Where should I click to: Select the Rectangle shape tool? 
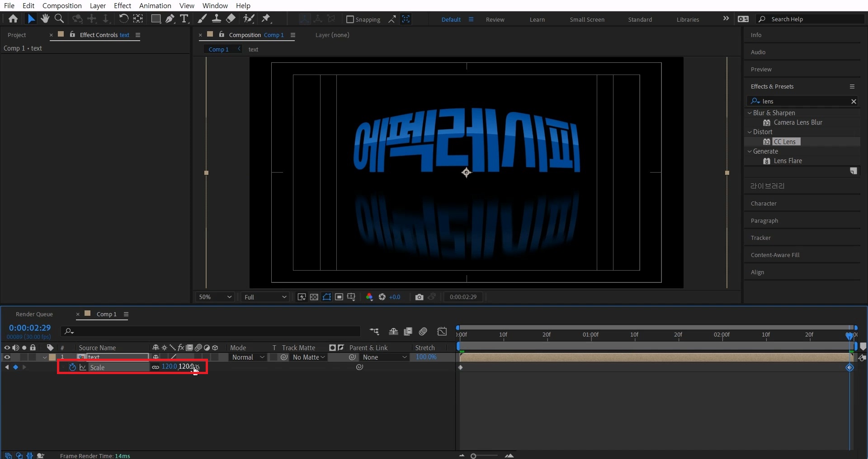coord(156,19)
